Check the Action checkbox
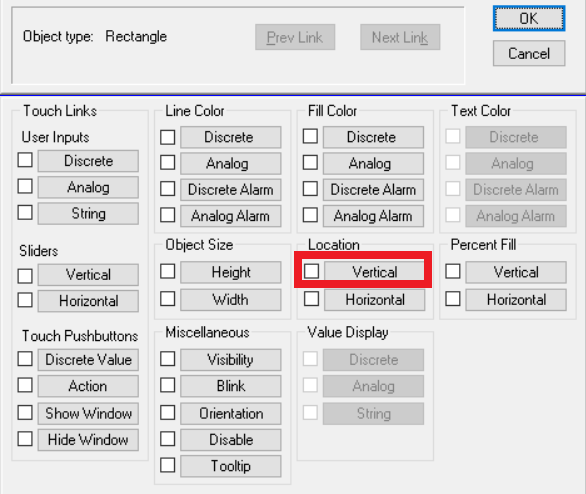The height and width of the screenshot is (494, 586). 25,385
